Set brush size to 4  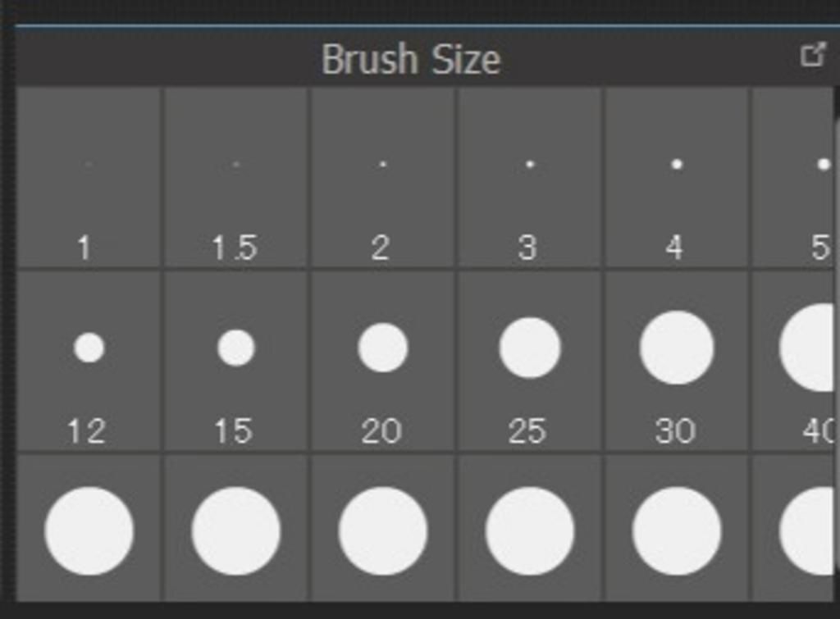(676, 177)
